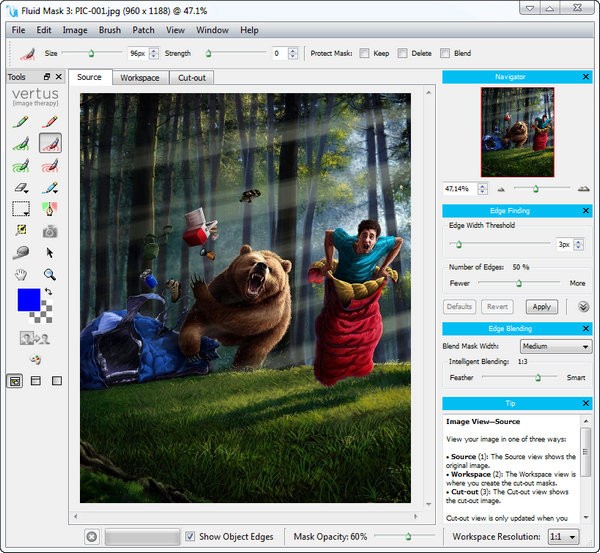Image resolution: width=600 pixels, height=553 pixels.
Task: Open the Edit menu
Action: coord(44,30)
